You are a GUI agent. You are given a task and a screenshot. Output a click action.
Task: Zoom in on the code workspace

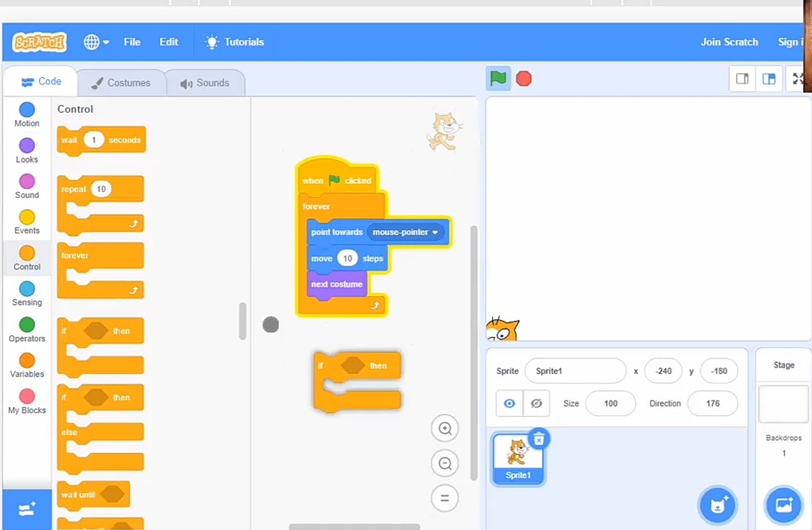(x=445, y=428)
